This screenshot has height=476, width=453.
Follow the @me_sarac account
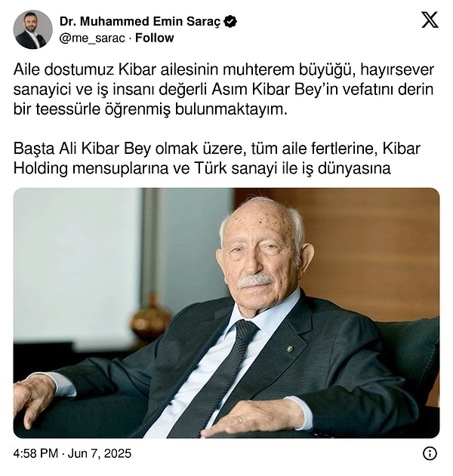coord(154,38)
